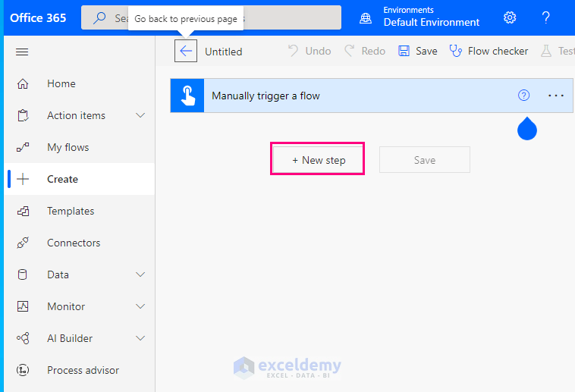Screen dimensions: 575x392
Task: Open the hamburger navigation menu
Action: coord(22,52)
